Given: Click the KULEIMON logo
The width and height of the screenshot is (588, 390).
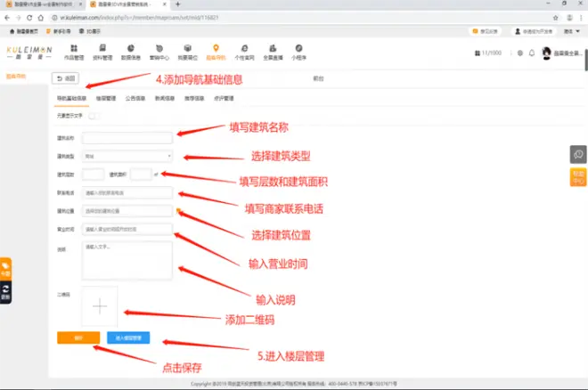Looking at the screenshot, I should (29, 53).
